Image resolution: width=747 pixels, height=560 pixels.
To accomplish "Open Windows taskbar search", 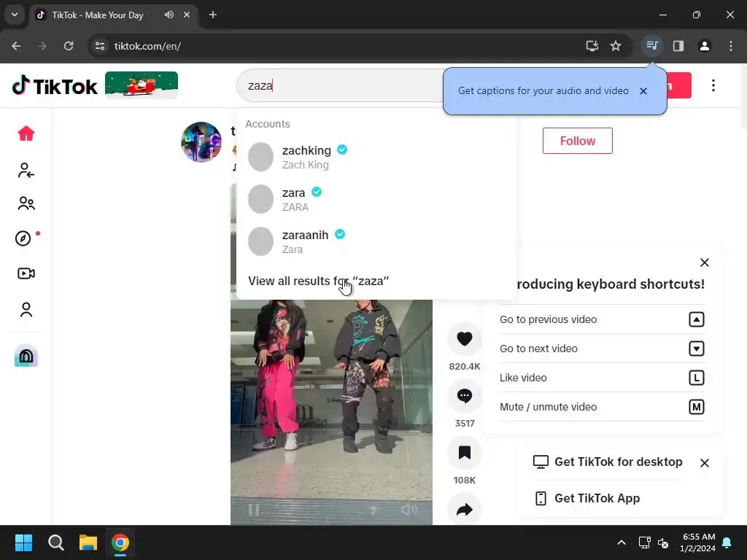I will point(55,542).
